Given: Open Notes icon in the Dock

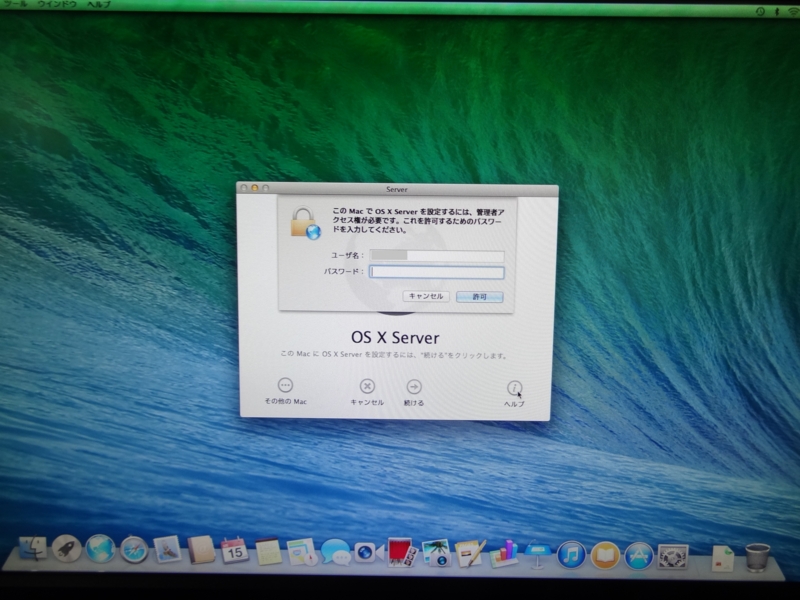Looking at the screenshot, I should [x=268, y=552].
